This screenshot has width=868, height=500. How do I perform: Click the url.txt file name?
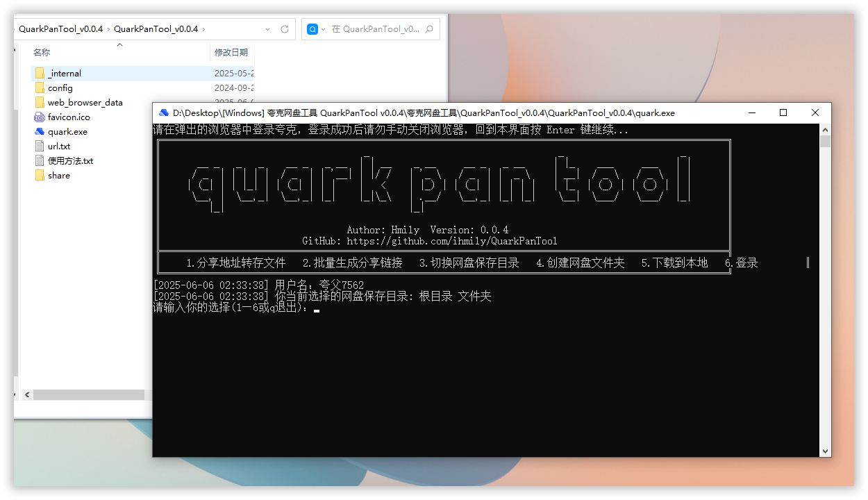click(59, 146)
